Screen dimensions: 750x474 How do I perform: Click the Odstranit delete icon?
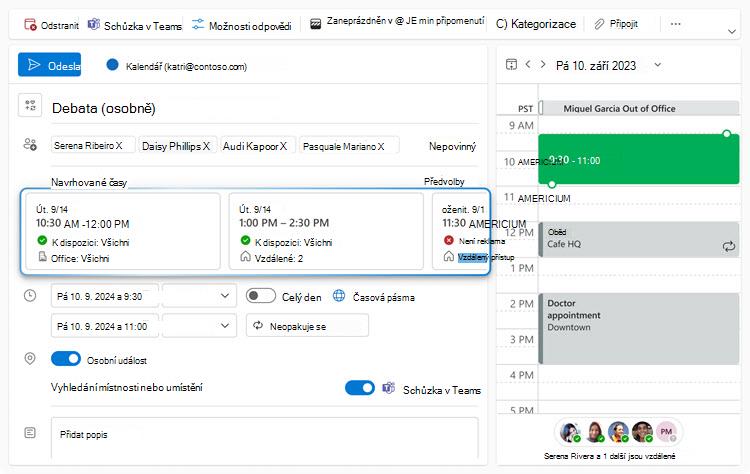(30, 25)
